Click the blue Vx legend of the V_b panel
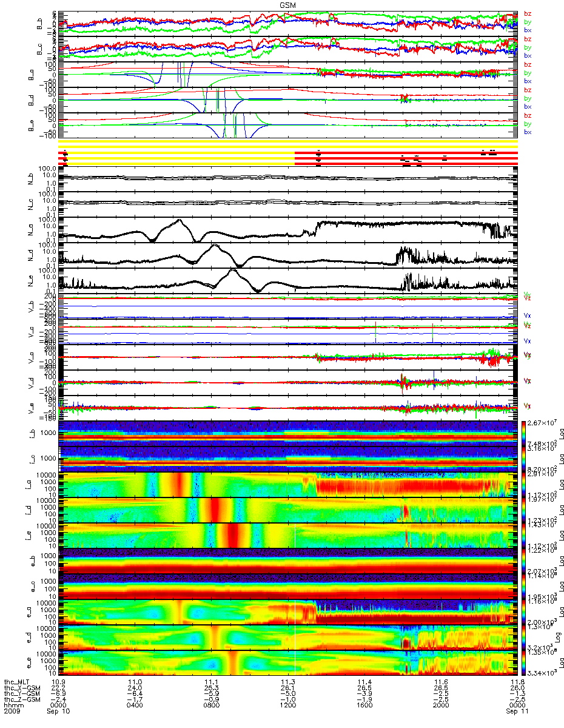This screenshot has width=564, height=728. coord(528,315)
